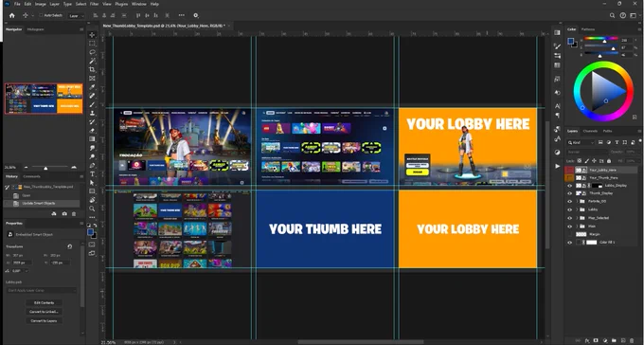Select the Eyedropper tool
Image resolution: width=644 pixels, height=345 pixels.
point(92,87)
